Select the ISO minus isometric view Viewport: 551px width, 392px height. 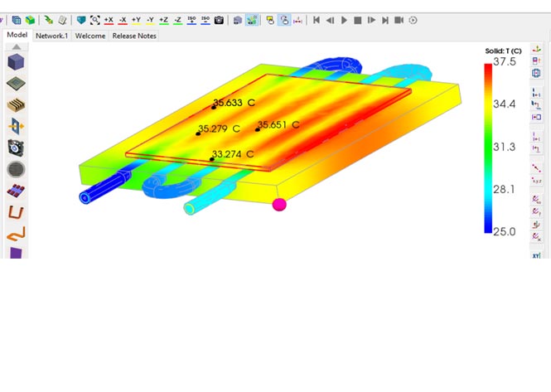[x=205, y=20]
